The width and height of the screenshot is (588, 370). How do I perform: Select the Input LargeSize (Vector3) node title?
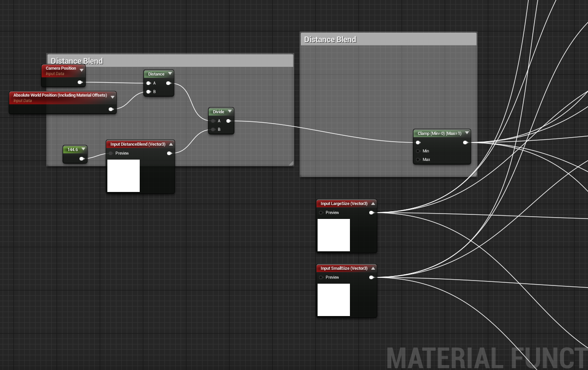(344, 204)
